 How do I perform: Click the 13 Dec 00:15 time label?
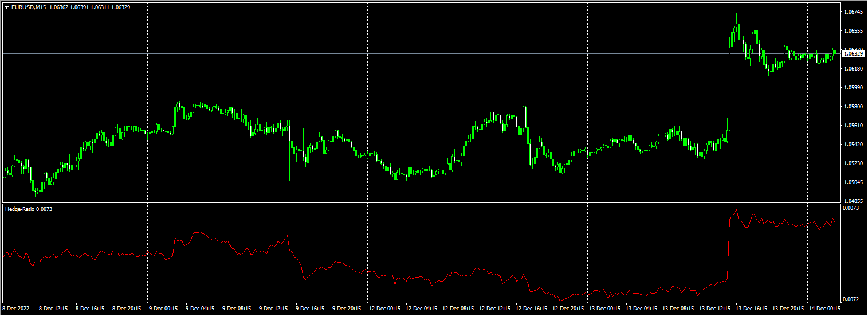point(605,308)
